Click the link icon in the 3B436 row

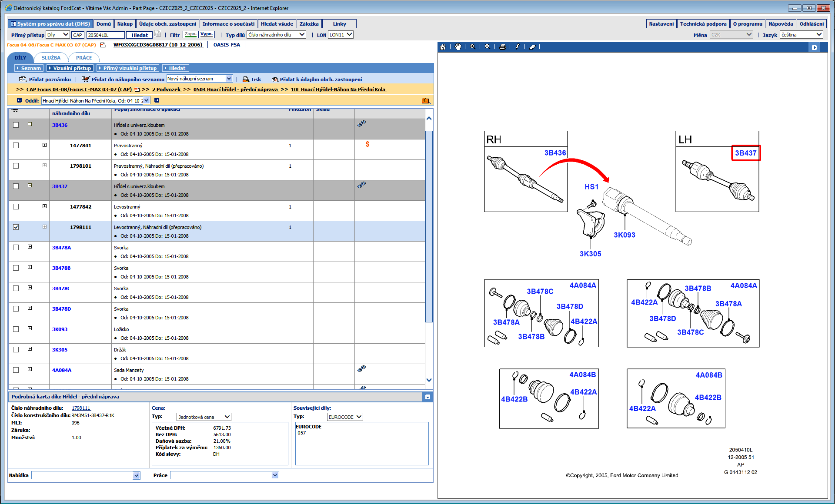361,124
